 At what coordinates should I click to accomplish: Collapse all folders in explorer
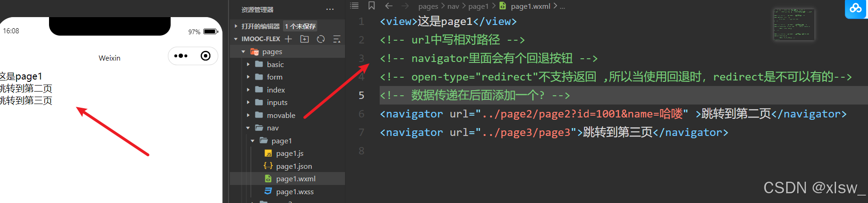click(337, 39)
